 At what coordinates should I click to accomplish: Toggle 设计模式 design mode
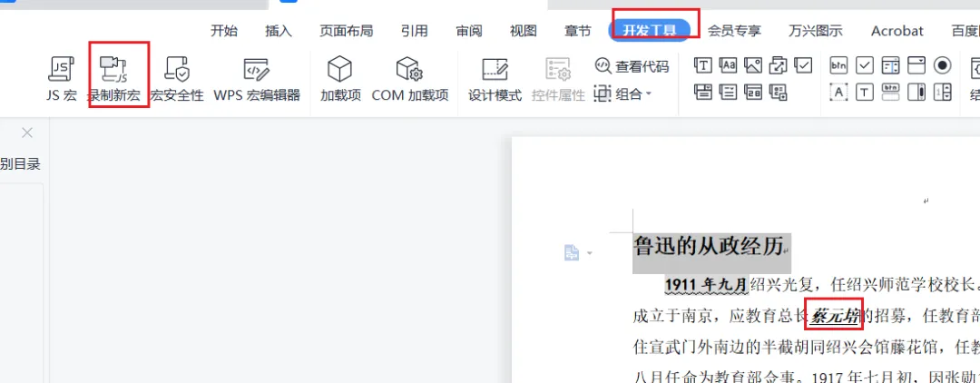(x=495, y=79)
